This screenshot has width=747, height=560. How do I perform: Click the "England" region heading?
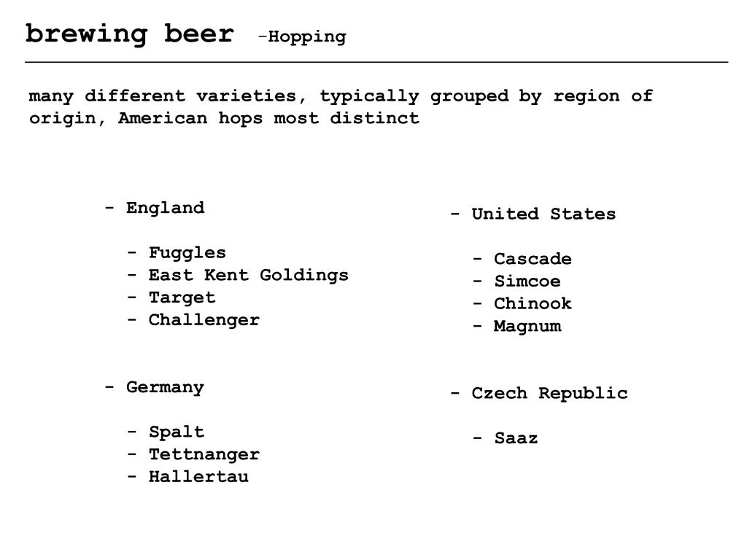165,208
